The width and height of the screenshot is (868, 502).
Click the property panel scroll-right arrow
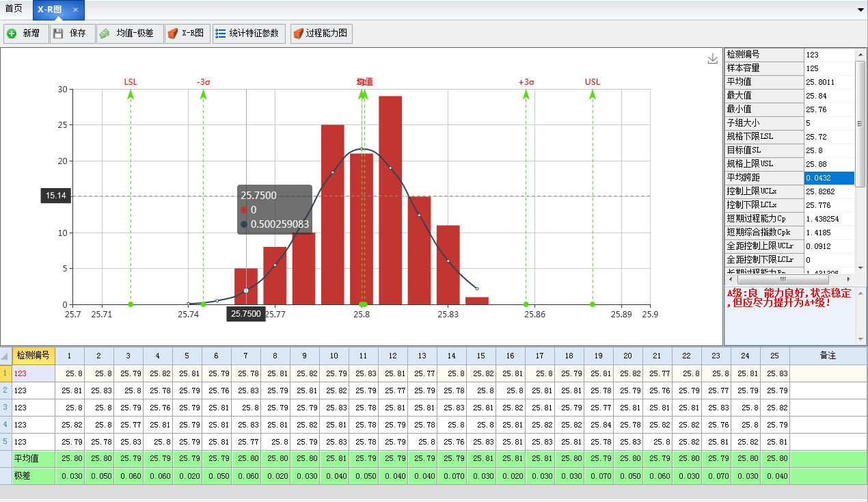pos(850,279)
